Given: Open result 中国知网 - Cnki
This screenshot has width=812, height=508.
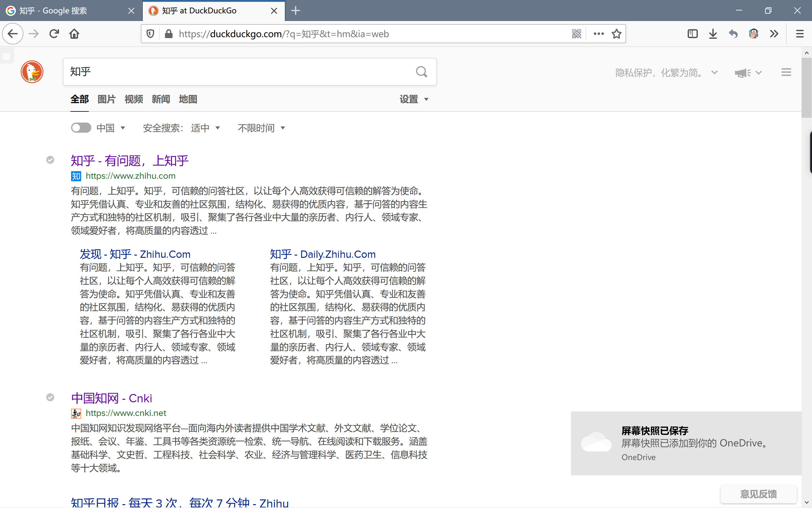Looking at the screenshot, I should [x=112, y=398].
